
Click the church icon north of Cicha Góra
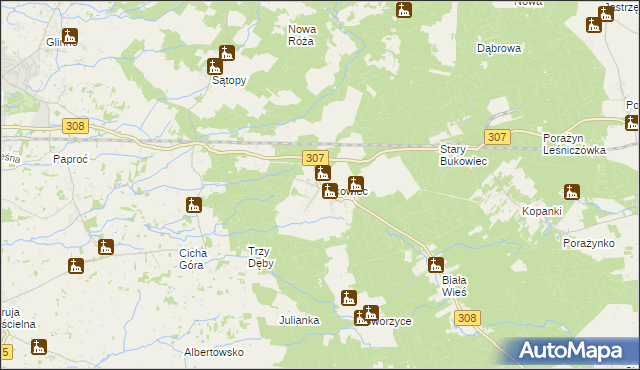tap(194, 205)
